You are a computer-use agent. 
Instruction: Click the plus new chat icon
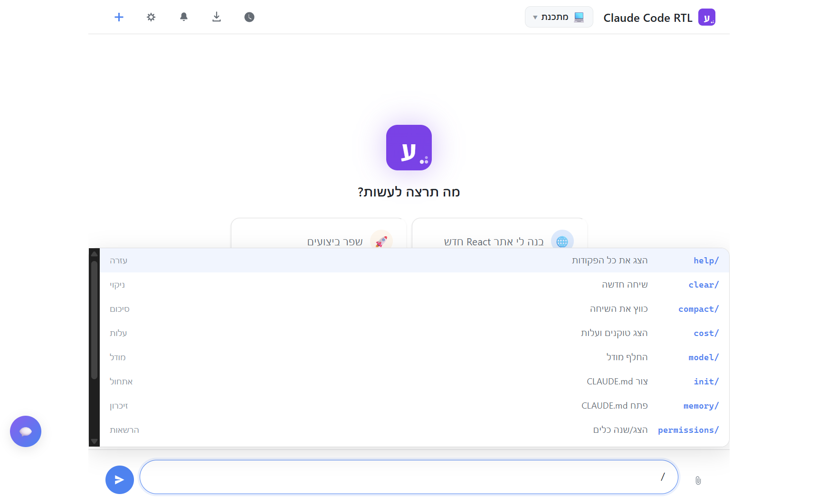coord(119,17)
